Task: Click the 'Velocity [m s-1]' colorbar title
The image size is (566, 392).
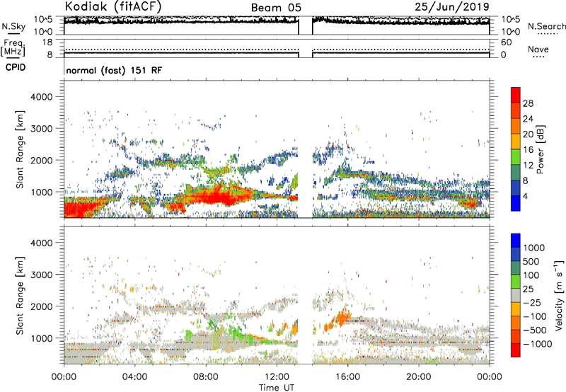Action: point(559,295)
